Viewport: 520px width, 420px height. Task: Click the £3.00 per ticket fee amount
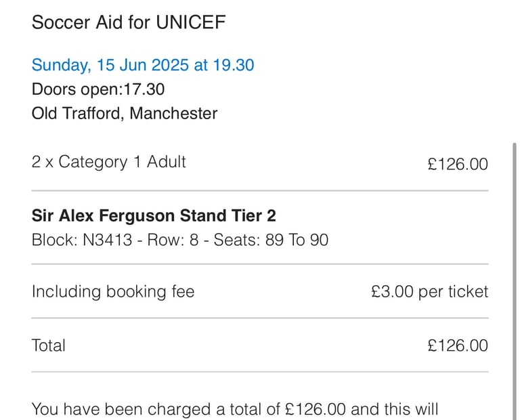point(429,291)
